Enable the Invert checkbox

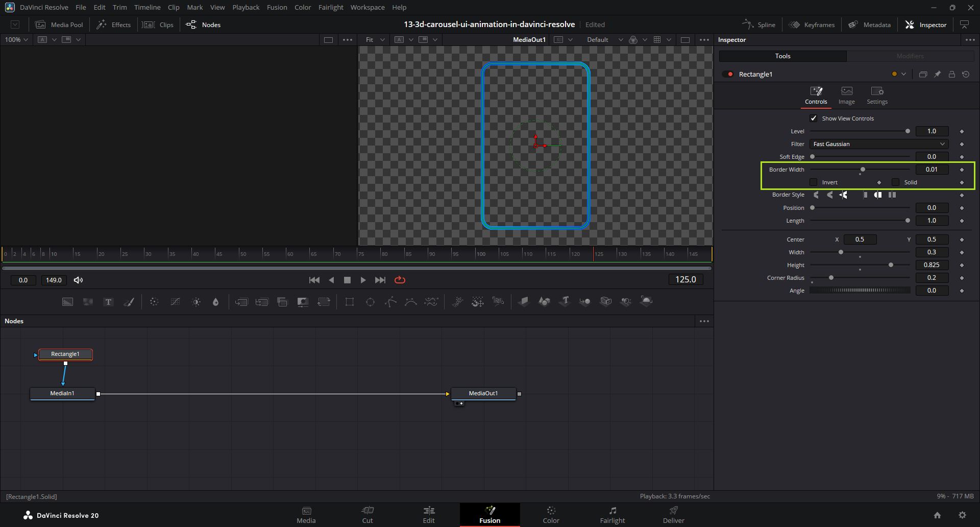point(814,182)
